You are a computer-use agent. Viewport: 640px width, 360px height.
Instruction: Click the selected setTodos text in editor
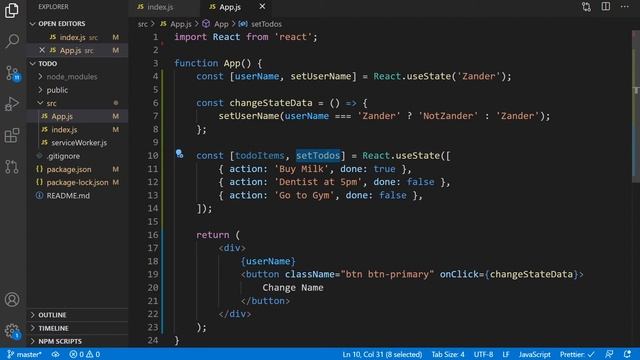click(318, 156)
